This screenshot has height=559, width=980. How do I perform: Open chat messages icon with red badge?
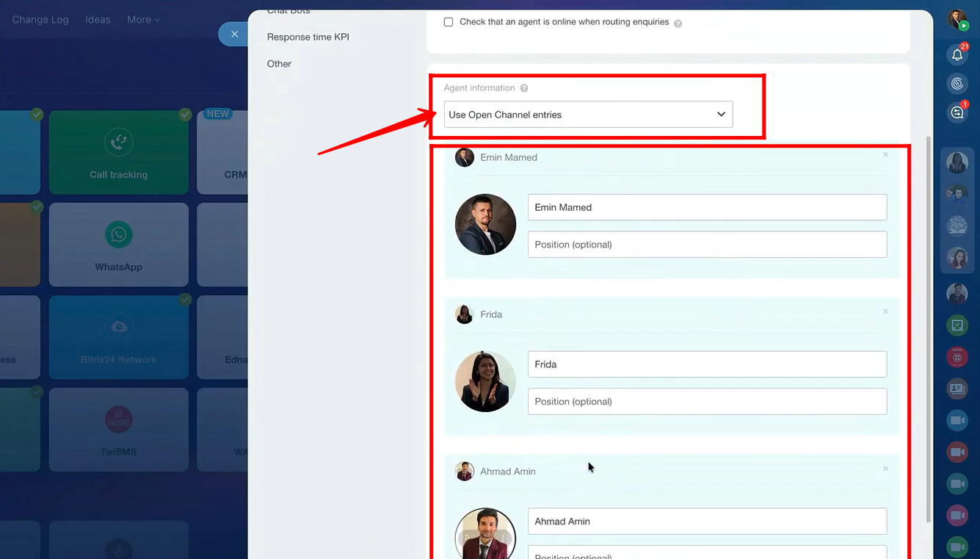tap(957, 112)
